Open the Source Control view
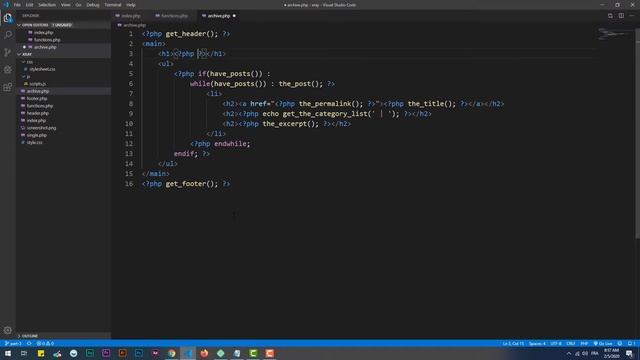The width and height of the screenshot is (640, 360). (x=8, y=52)
